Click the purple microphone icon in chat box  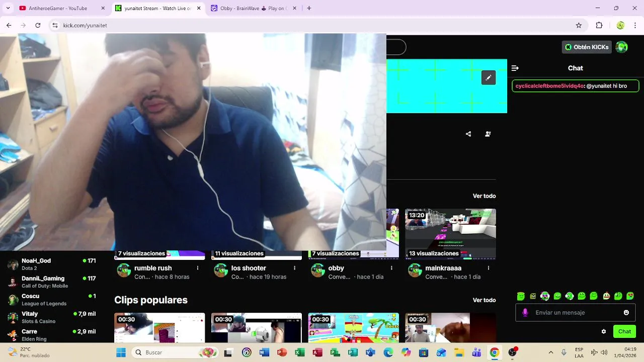pos(525,312)
